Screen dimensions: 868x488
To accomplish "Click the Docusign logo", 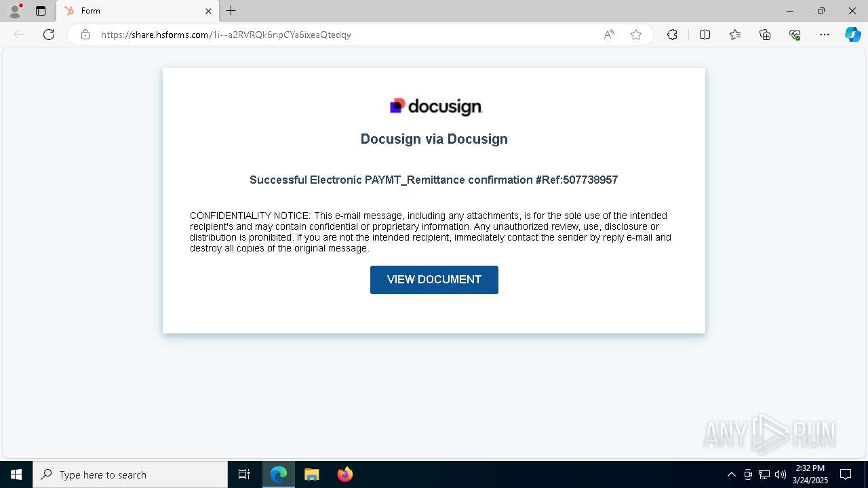I will (x=435, y=106).
